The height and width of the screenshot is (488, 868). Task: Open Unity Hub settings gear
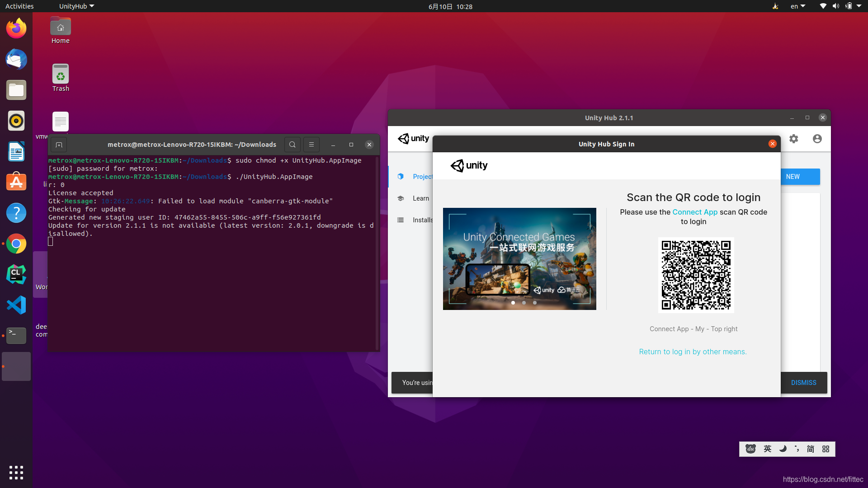coord(794,139)
